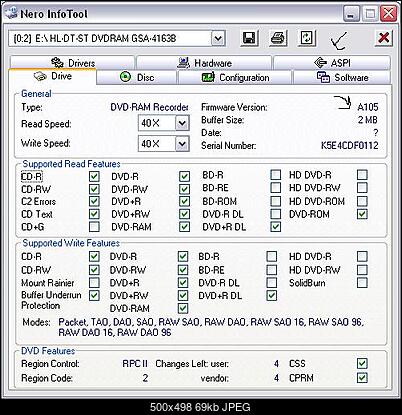The width and height of the screenshot is (402, 415).
Task: Expand the drive selection dropdown
Action: coord(218,38)
